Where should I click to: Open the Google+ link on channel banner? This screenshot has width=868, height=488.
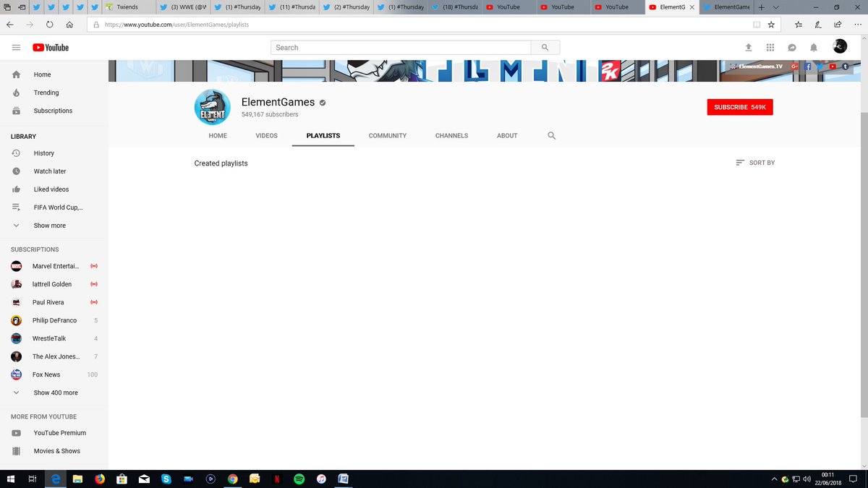point(794,67)
